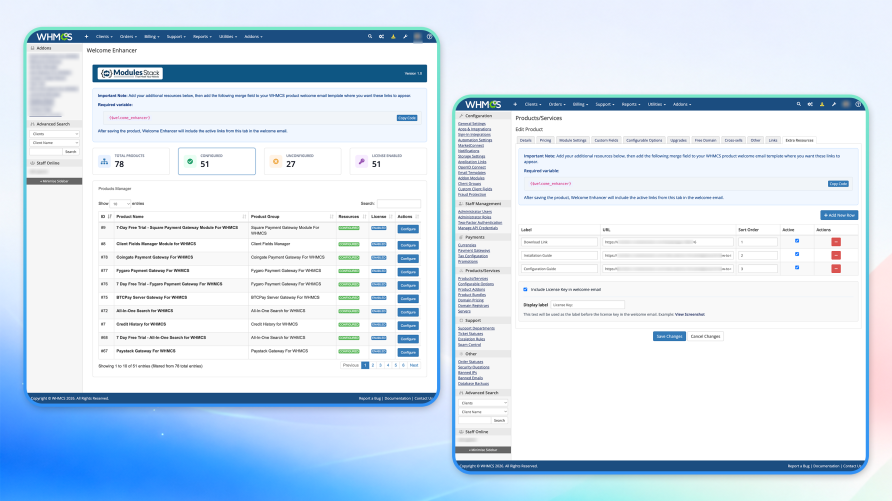Click Sort Order field for Installation Guide
Screen dimensions: 892x501
pyautogui.click(x=758, y=255)
